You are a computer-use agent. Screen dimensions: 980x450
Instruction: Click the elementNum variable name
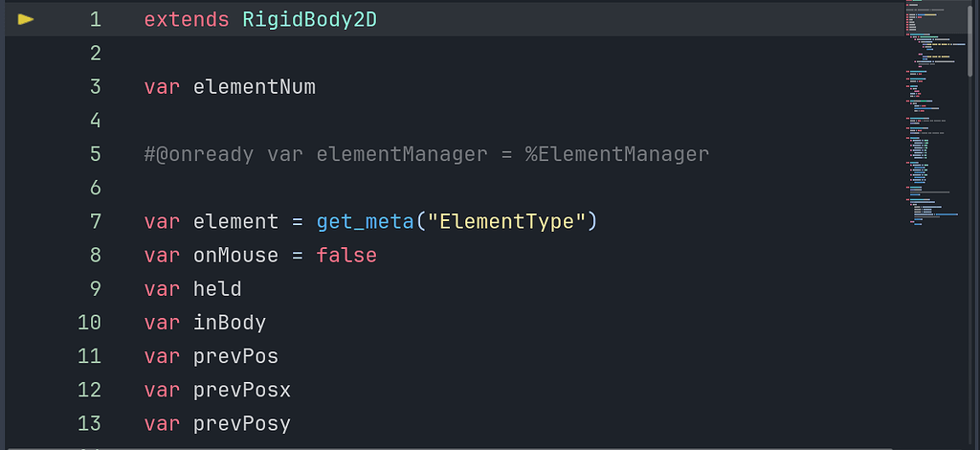pyautogui.click(x=255, y=87)
